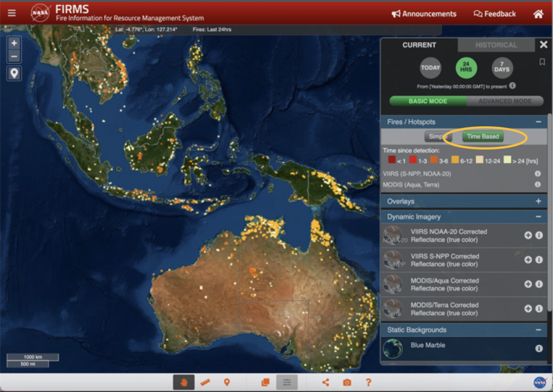Add VIIRS NOAA-20 Corrected Reflectance layer

[x=528, y=236]
